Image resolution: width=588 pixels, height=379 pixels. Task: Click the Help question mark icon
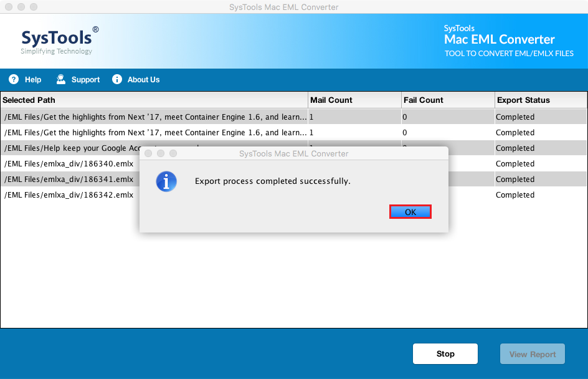click(14, 79)
